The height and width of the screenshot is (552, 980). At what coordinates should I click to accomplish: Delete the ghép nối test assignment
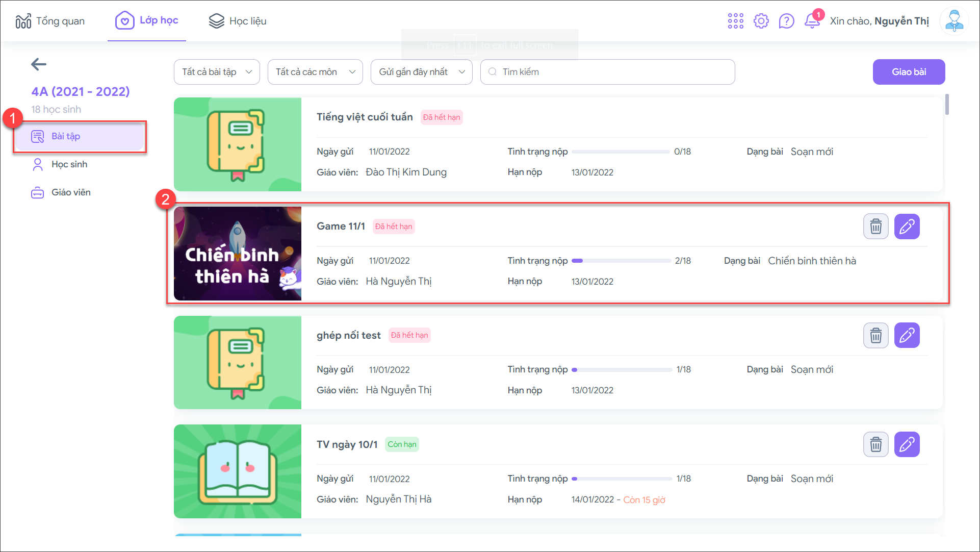[x=875, y=336]
